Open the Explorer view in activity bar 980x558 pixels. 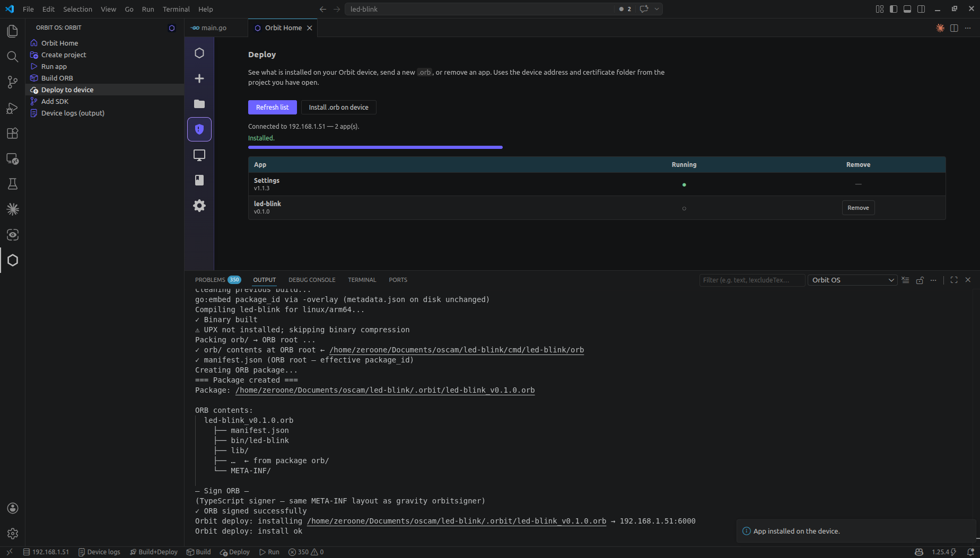13,31
